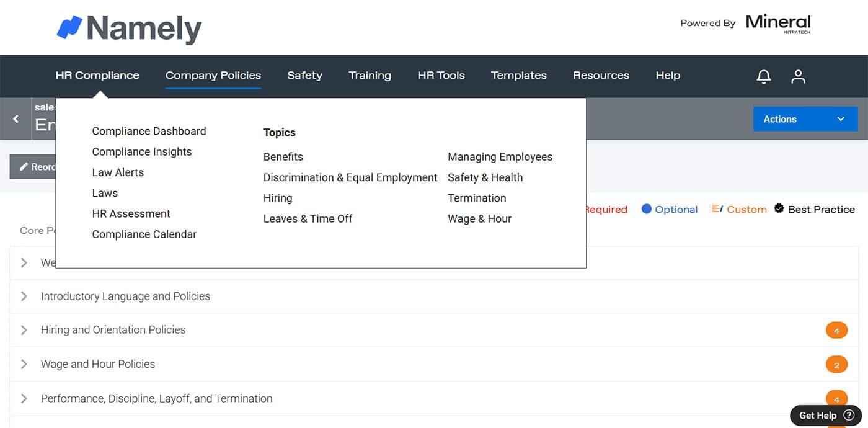
Task: Click the back arrow icon
Action: [16, 119]
